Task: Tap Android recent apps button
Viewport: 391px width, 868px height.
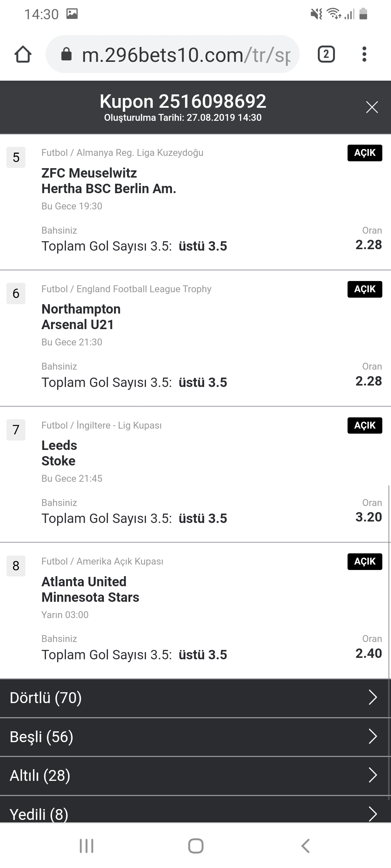Action: click(x=87, y=846)
